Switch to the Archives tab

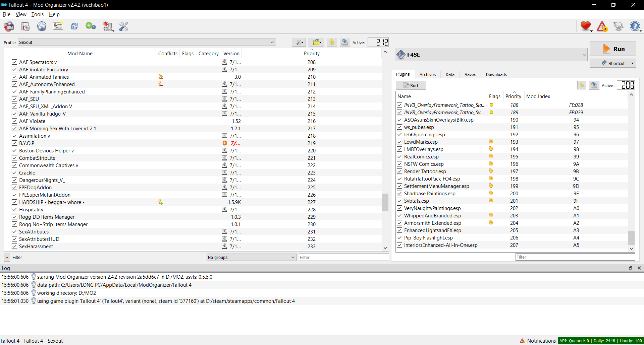428,74
